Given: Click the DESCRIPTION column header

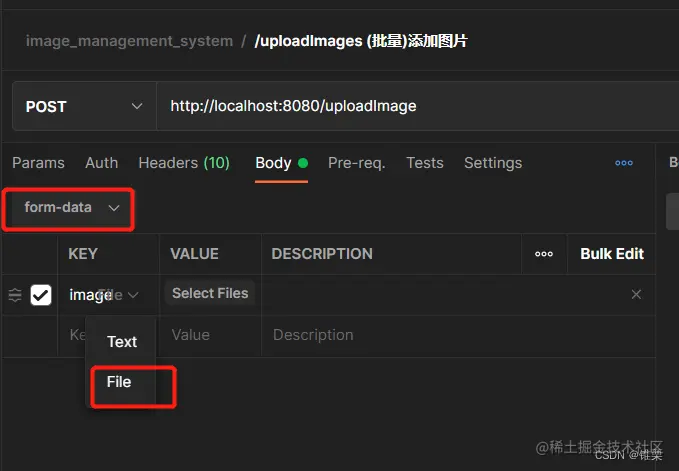Looking at the screenshot, I should click(322, 254).
